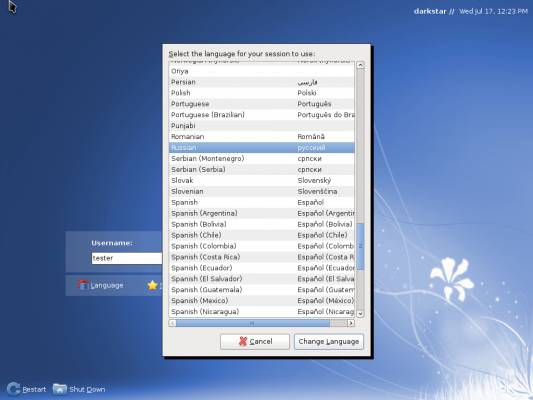The image size is (533, 400).
Task: Click the horizontal scrollbar thumb
Action: pos(253,323)
